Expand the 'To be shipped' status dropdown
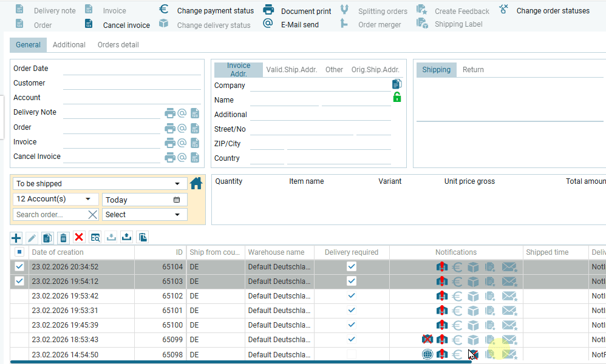Screen dimensions: 606x364 [177, 184]
